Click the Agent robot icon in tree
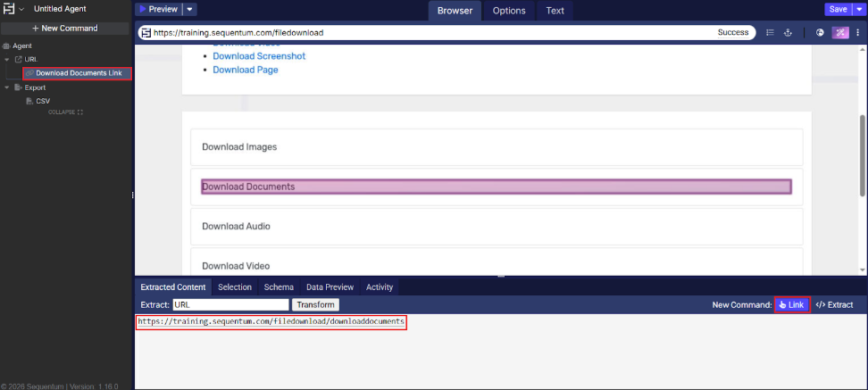Viewport: 868px width, 390px height. 7,46
